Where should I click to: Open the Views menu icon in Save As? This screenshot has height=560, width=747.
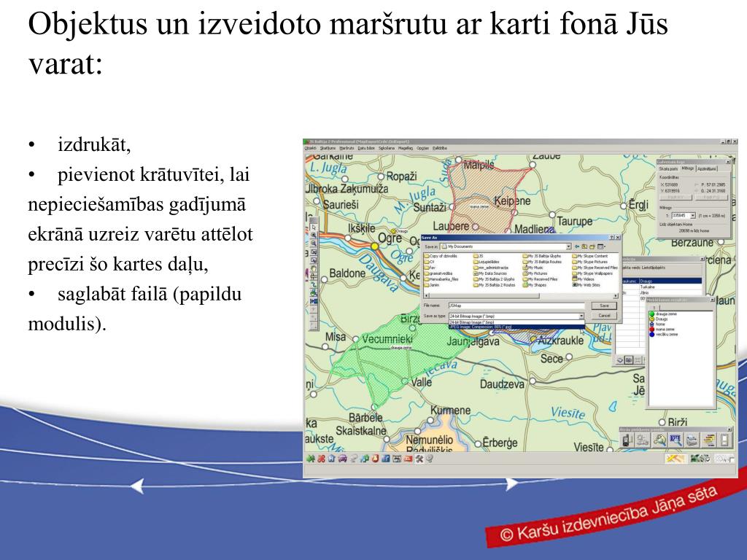click(601, 246)
